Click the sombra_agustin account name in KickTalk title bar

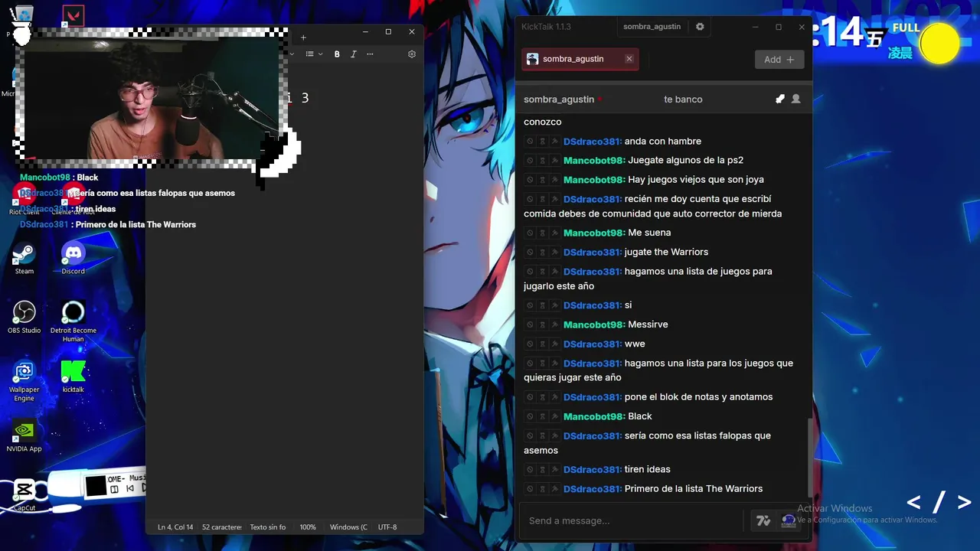click(652, 27)
